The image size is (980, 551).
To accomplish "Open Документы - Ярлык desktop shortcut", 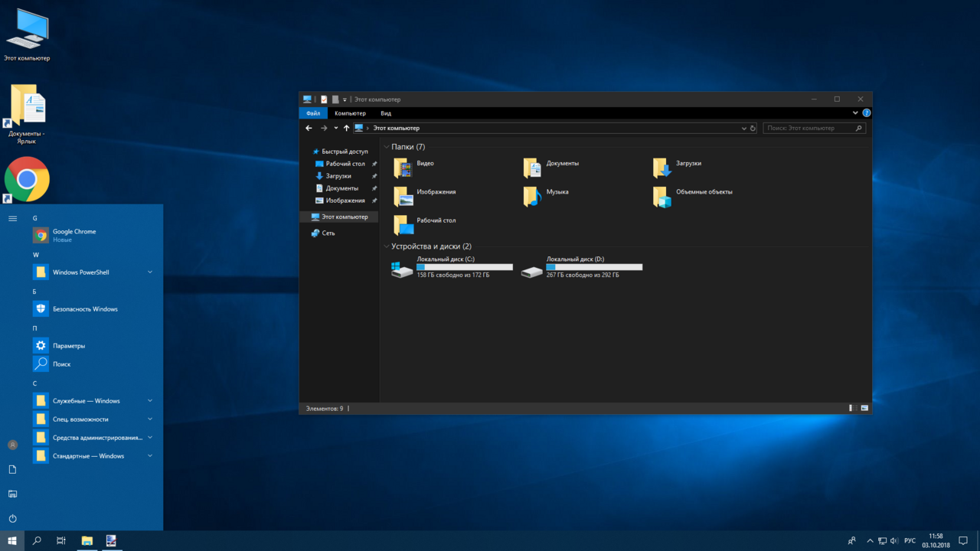I will [x=27, y=114].
